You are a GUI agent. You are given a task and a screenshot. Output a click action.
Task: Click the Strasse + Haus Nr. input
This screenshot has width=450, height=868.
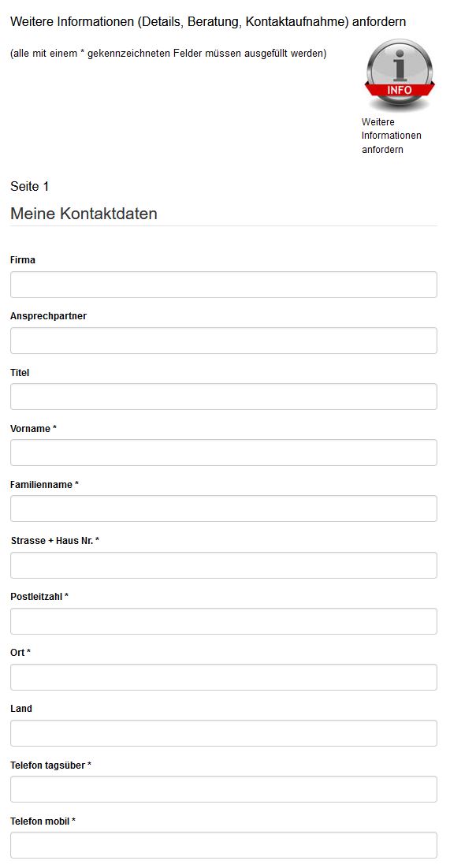tap(224, 565)
